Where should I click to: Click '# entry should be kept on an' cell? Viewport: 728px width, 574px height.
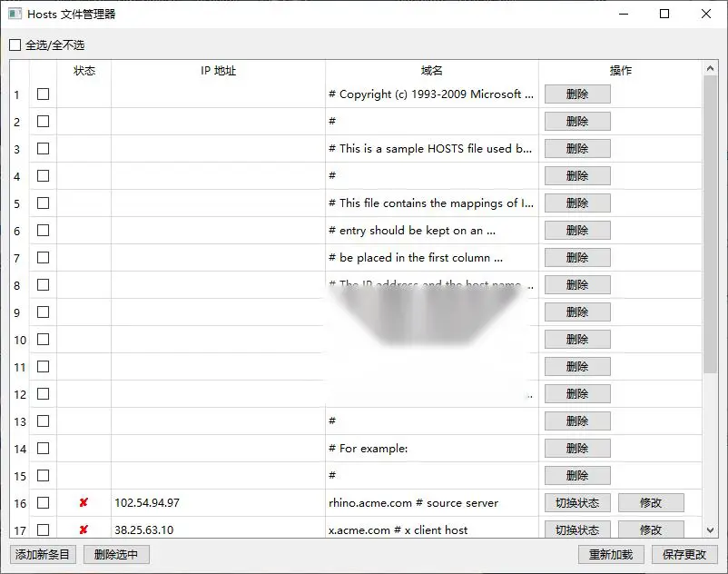point(432,231)
